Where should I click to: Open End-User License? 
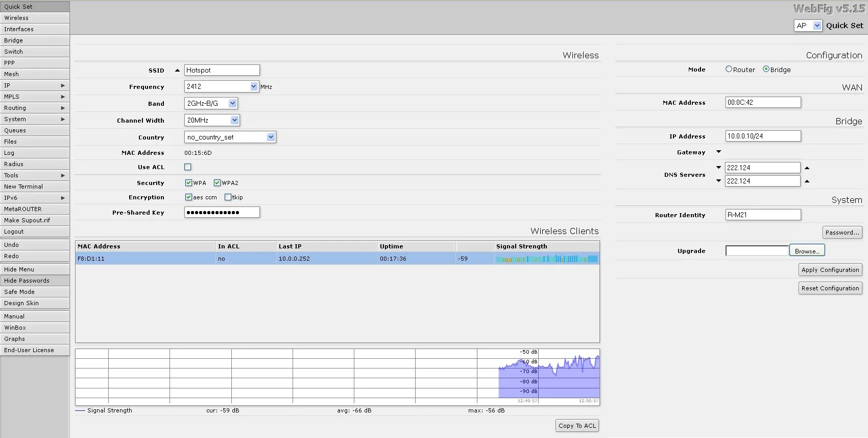tap(35, 350)
